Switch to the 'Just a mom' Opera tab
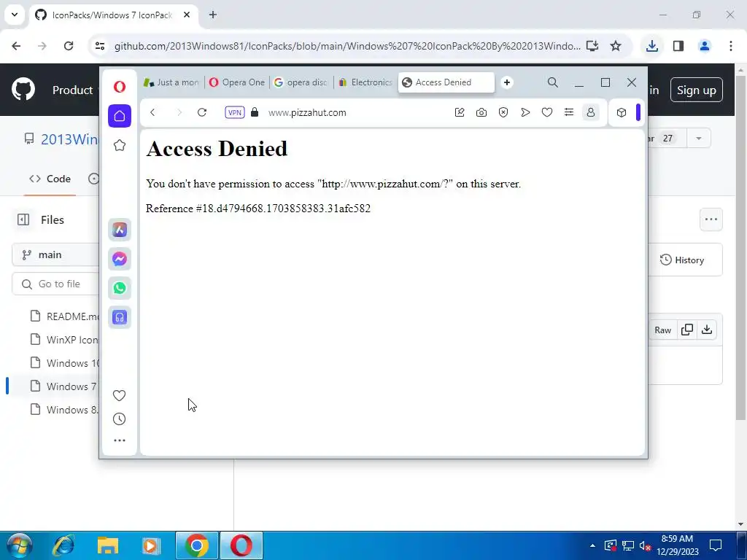This screenshot has width=747, height=560. 171,82
